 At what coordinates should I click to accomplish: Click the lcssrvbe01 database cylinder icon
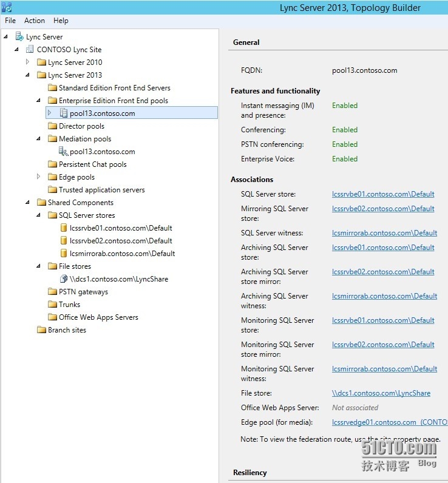[64, 228]
